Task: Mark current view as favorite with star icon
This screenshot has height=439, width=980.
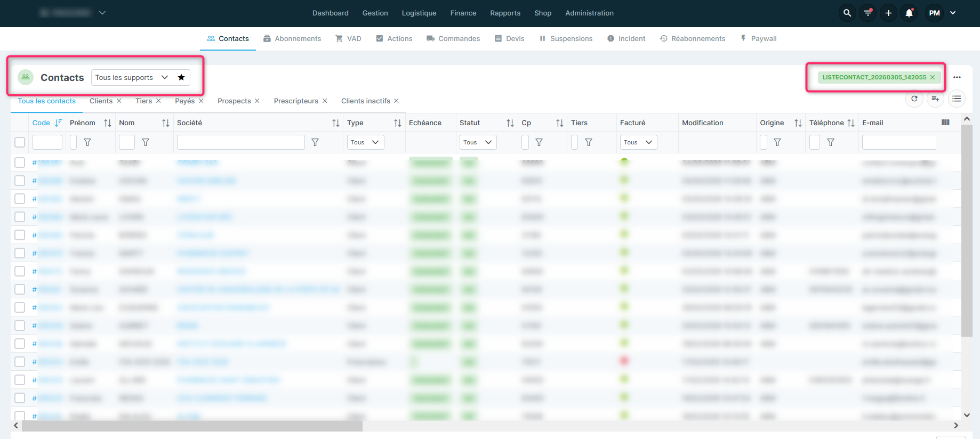Action: coord(181,78)
